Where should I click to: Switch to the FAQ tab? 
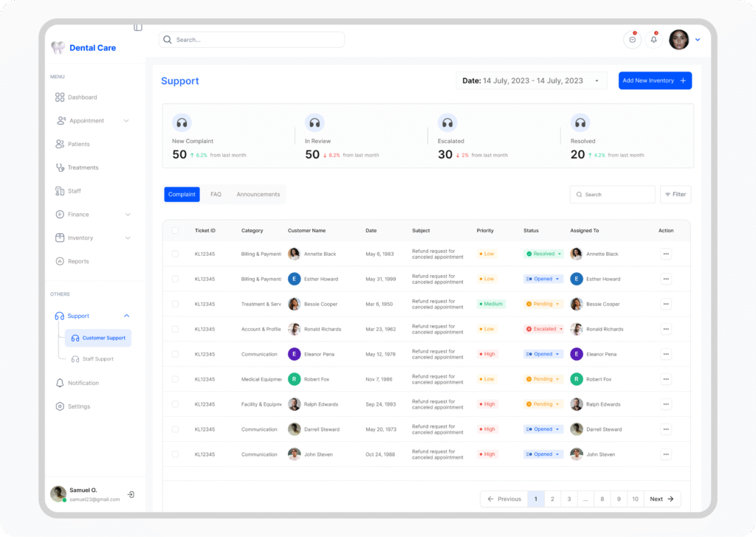[216, 195]
